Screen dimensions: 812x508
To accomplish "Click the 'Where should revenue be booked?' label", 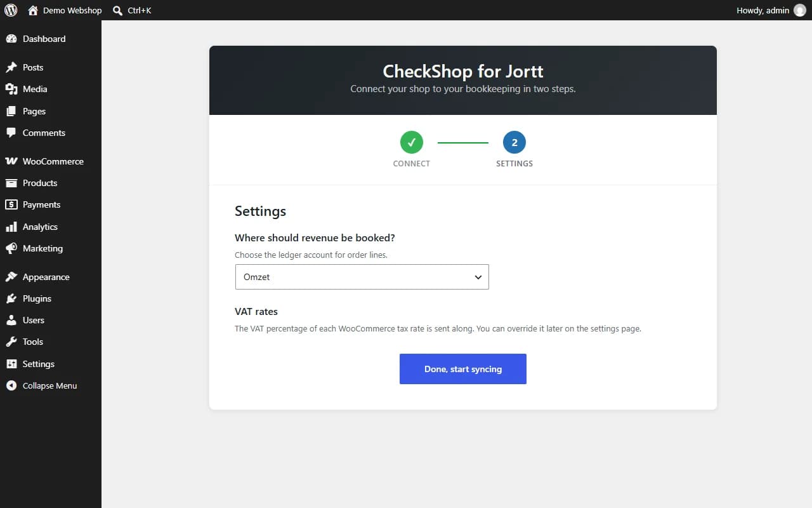I will 315,237.
